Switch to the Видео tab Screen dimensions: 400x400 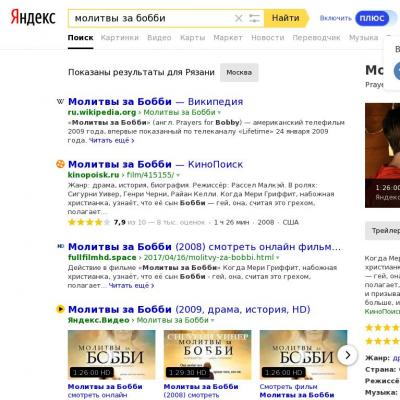[x=159, y=38]
